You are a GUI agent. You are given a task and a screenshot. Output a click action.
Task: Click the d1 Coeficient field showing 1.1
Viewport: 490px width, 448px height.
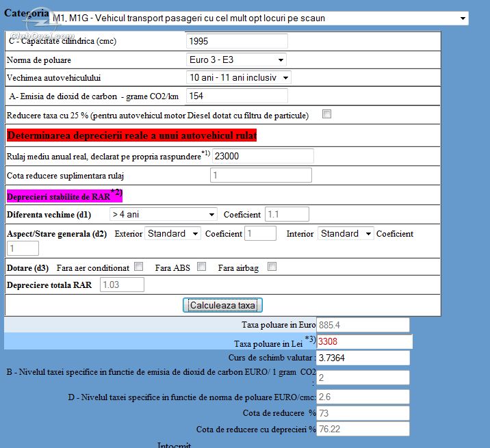coord(287,214)
